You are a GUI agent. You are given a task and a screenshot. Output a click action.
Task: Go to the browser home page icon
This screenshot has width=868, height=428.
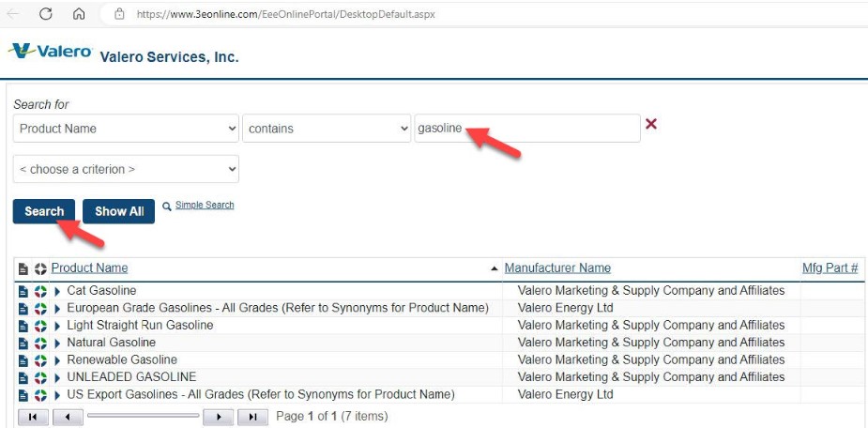pyautogui.click(x=79, y=14)
